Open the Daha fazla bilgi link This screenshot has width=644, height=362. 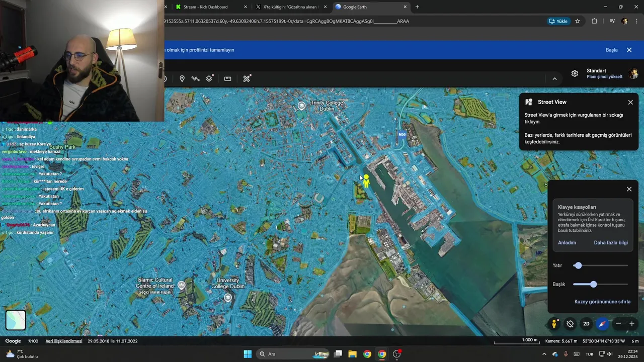click(611, 243)
